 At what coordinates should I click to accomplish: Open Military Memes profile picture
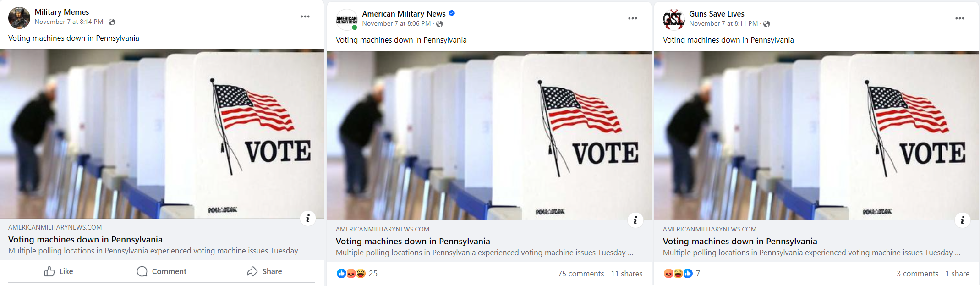click(x=19, y=18)
